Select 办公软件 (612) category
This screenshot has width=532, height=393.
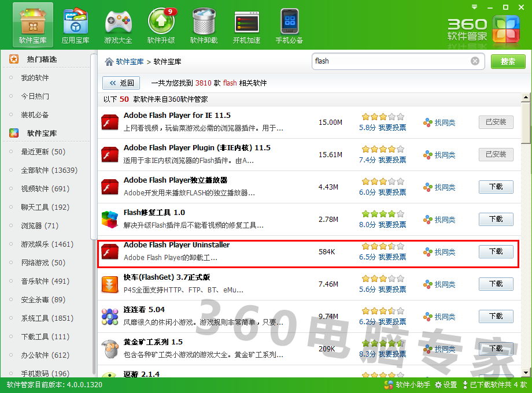click(45, 355)
